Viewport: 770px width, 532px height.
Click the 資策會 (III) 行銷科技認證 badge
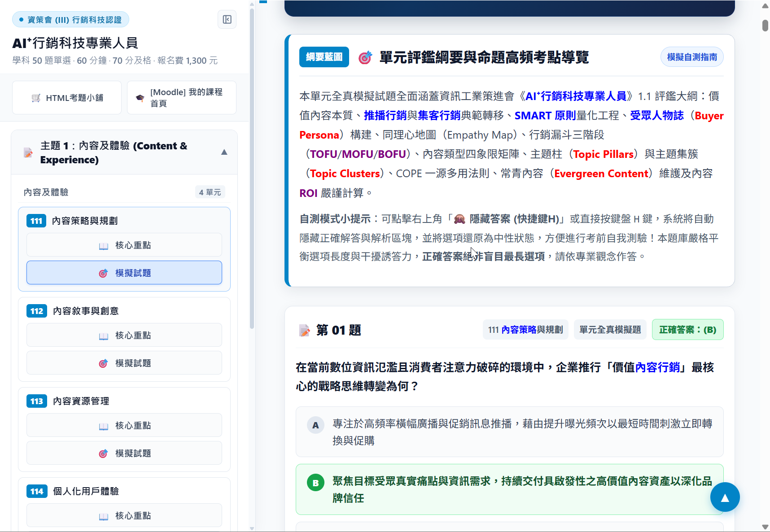[x=70, y=20]
